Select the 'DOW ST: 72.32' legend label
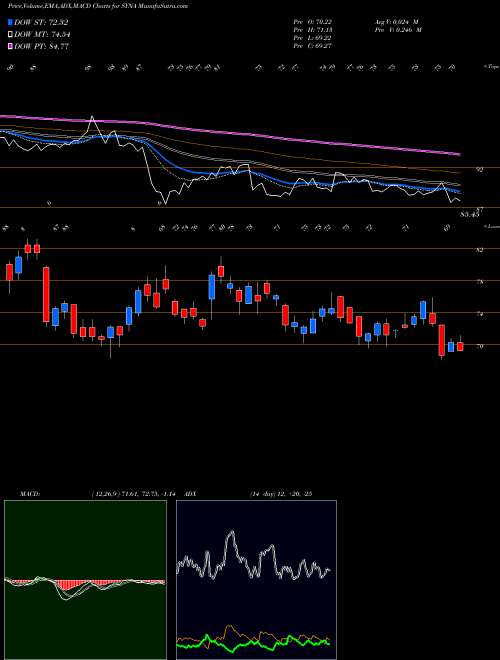This screenshot has height=660, width=500. click(x=41, y=22)
